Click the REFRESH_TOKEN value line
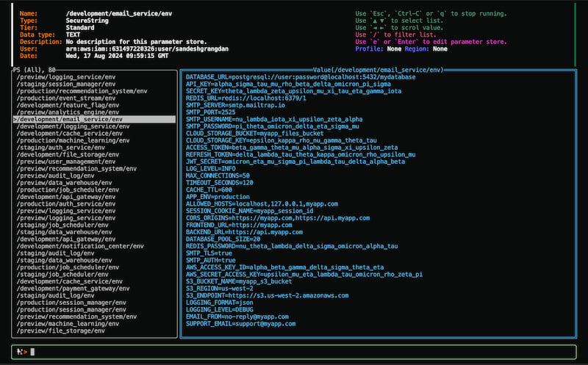 [301, 154]
